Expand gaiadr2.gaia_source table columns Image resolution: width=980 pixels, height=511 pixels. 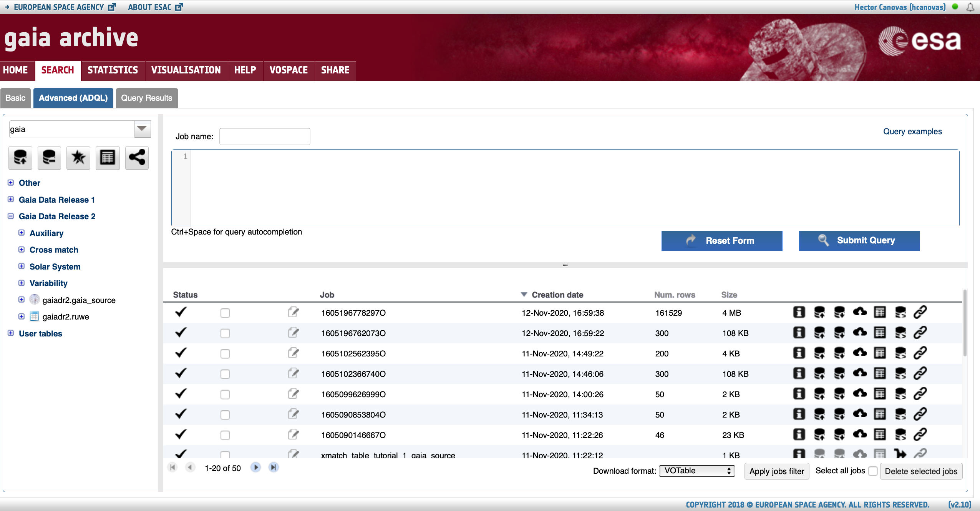point(22,300)
